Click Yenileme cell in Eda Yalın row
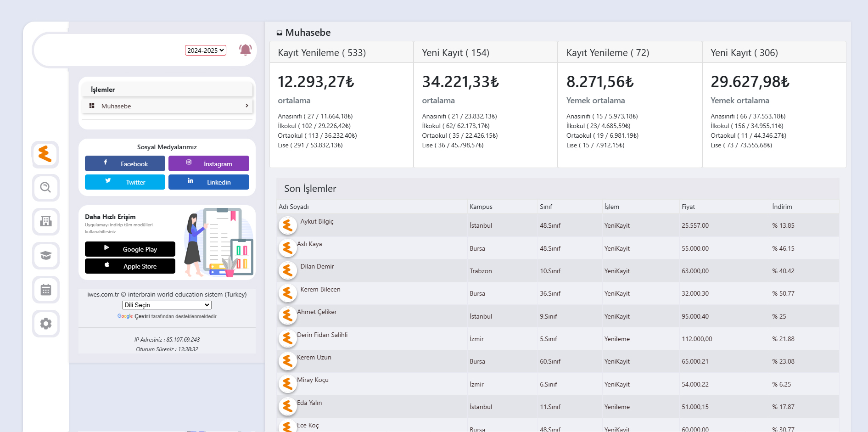The width and height of the screenshot is (868, 432). tap(617, 407)
